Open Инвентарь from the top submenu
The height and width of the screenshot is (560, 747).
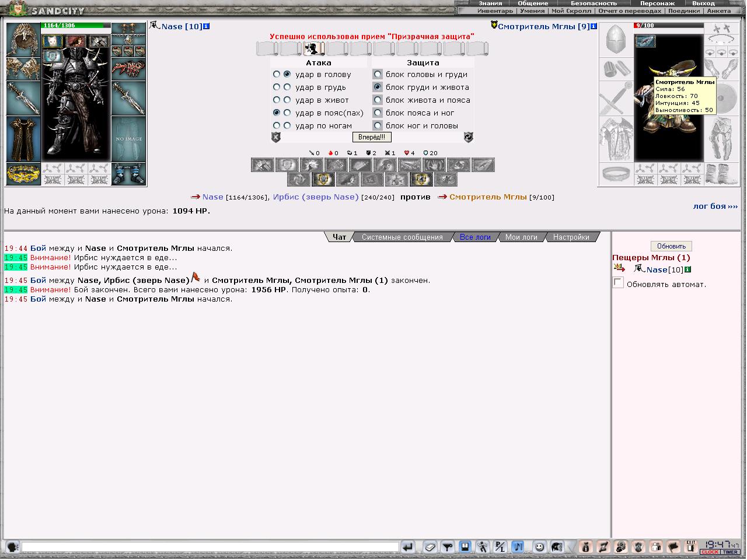(495, 10)
